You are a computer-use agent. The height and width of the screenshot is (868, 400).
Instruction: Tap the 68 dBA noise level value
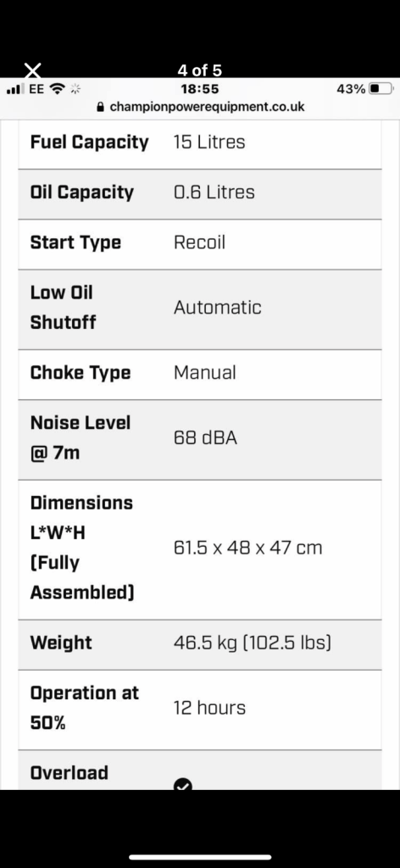coord(205,438)
